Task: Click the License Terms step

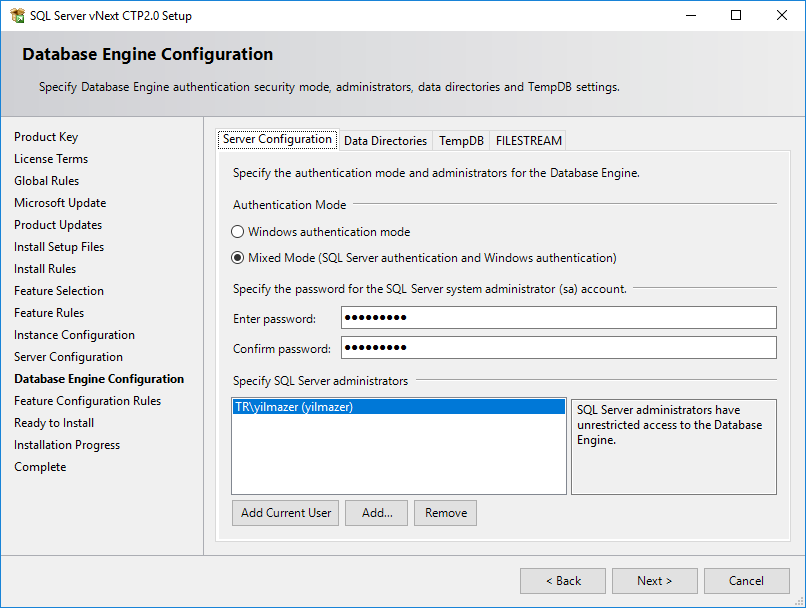Action: coord(51,159)
